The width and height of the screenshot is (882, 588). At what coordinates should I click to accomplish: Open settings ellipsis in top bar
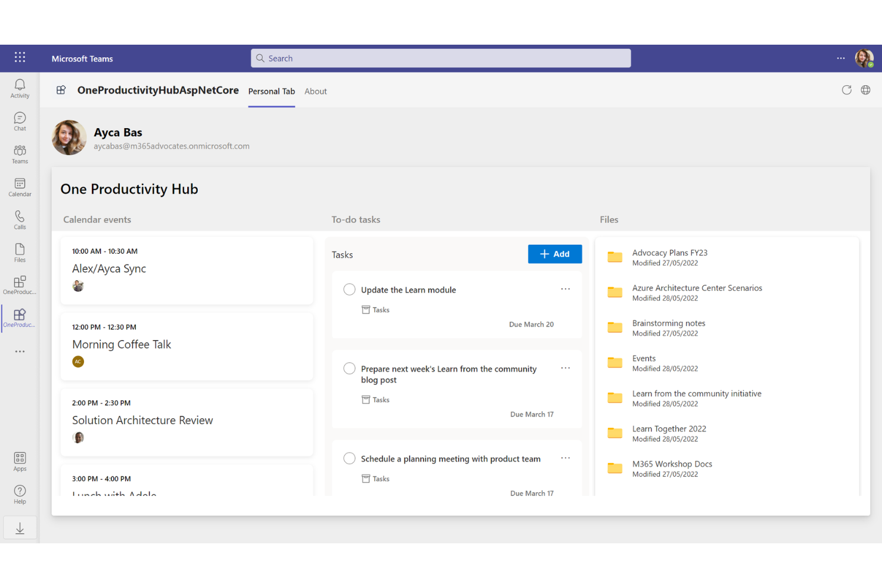pyautogui.click(x=841, y=58)
